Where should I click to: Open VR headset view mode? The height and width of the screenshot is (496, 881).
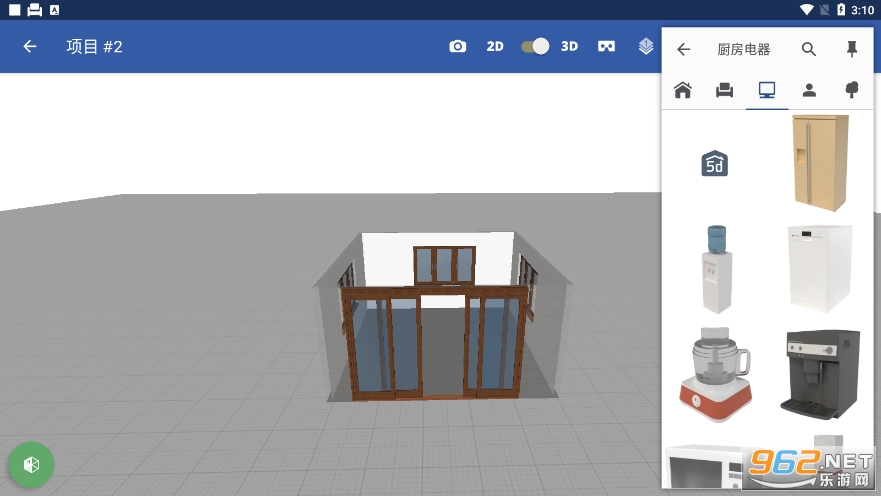(606, 46)
